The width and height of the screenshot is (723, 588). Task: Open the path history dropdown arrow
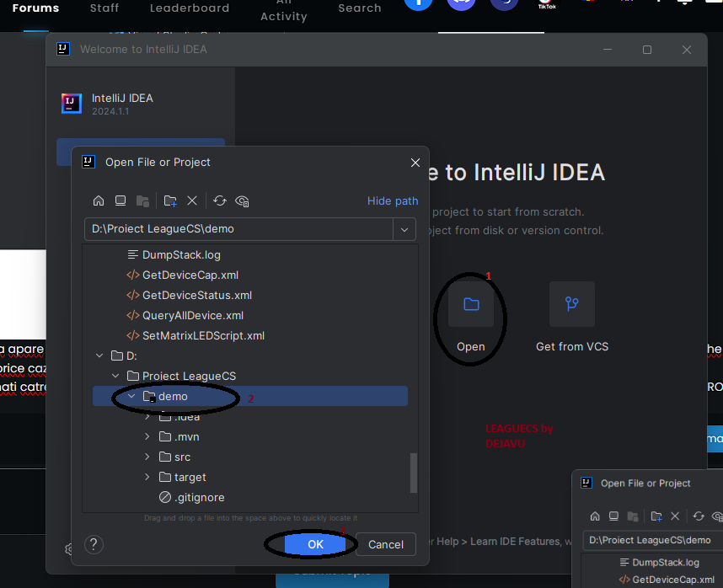click(x=404, y=229)
